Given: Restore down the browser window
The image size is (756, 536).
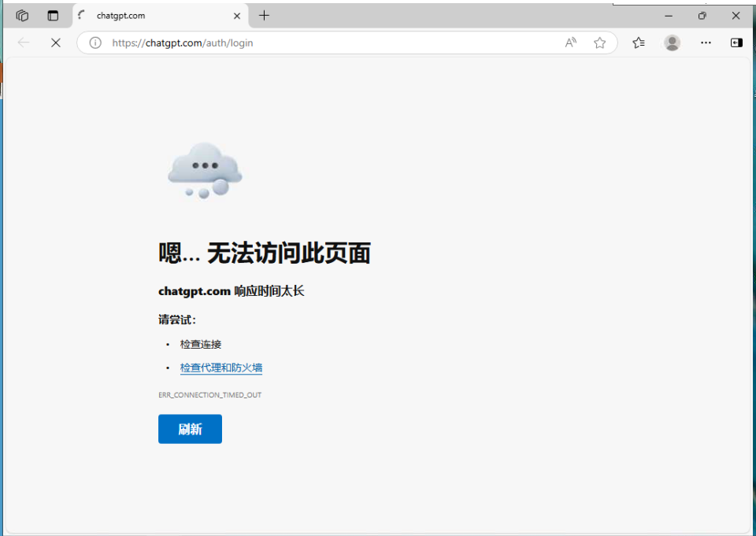Looking at the screenshot, I should pyautogui.click(x=702, y=16).
